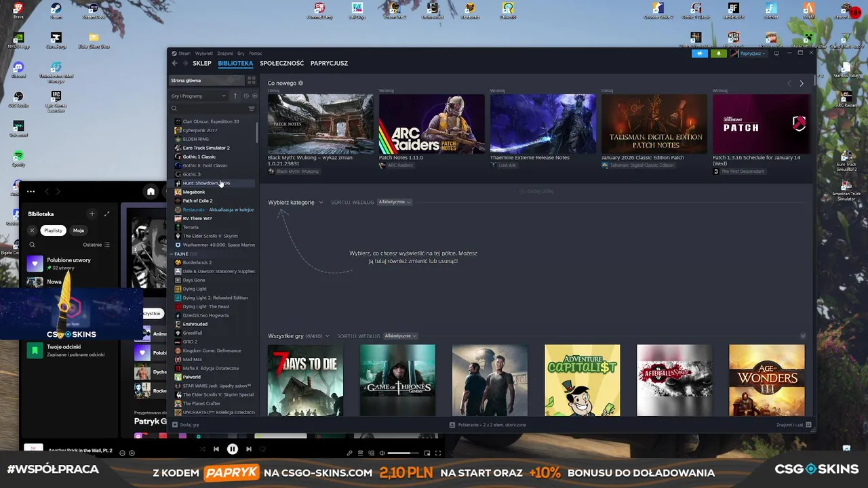Viewport: 868px width, 488px height.
Task: Open Talisman Digital Edition patch notes thumbnail
Action: coord(654,124)
